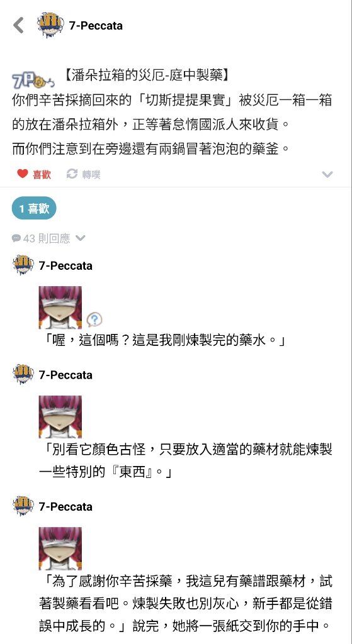Screen dimensions: 352x644
Task: View third bandaged character image
Action: tap(60, 548)
